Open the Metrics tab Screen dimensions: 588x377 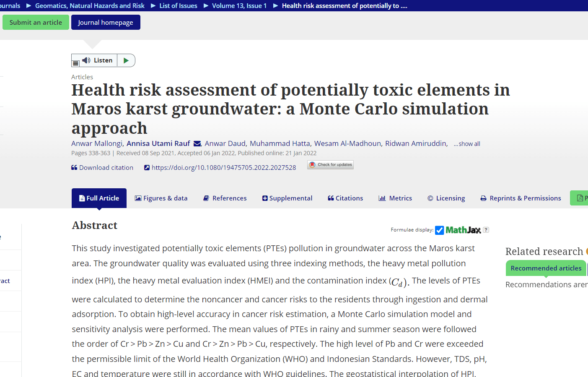(x=395, y=198)
